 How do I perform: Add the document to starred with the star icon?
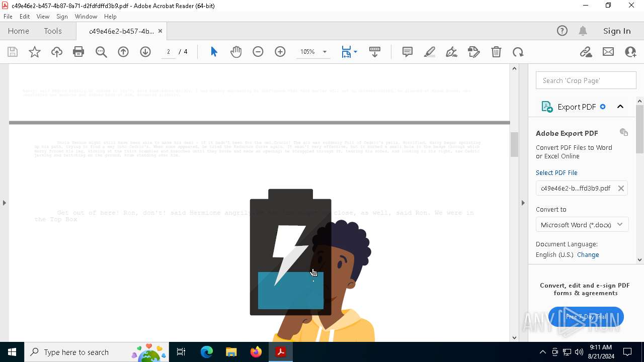[35, 52]
